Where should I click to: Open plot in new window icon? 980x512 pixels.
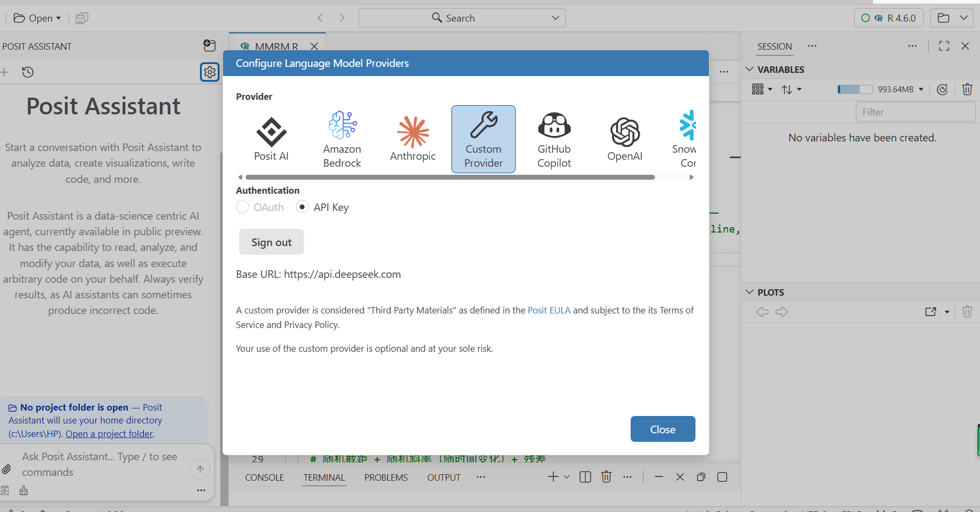coord(931,312)
